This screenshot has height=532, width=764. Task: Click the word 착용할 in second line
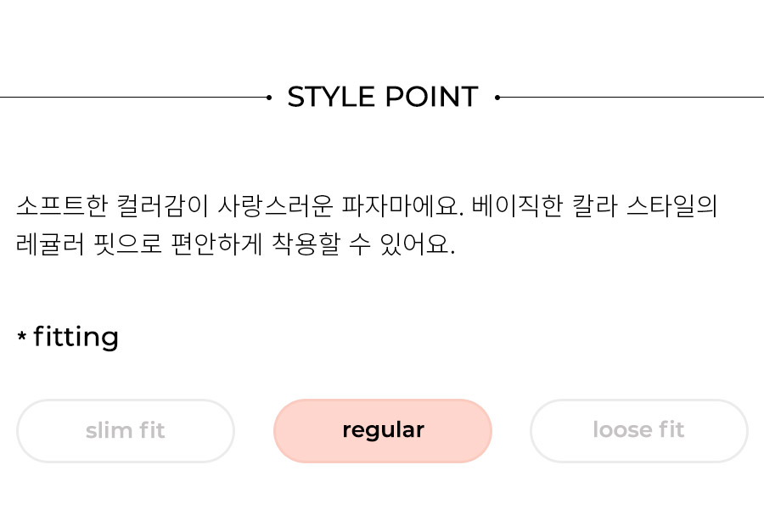306,244
